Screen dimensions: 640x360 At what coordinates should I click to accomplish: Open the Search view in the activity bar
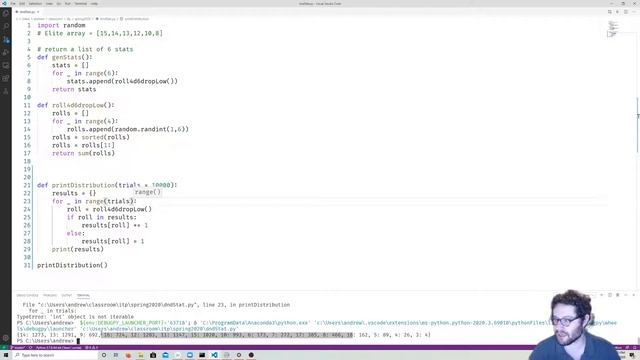(x=6, y=27)
